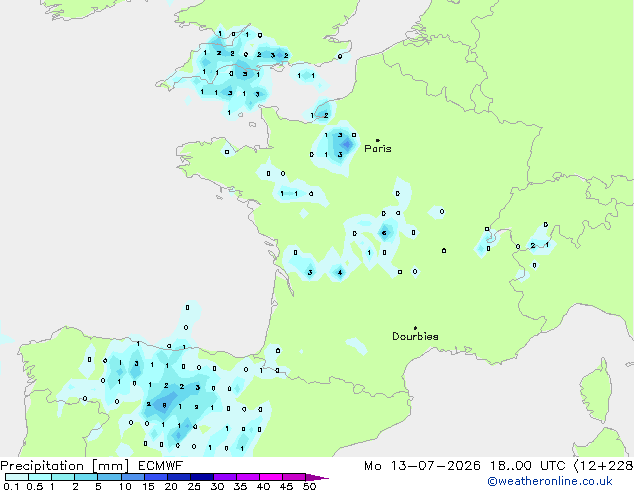
Task: Pick the 35–40 mm legend swatch
Action: (x=248, y=477)
